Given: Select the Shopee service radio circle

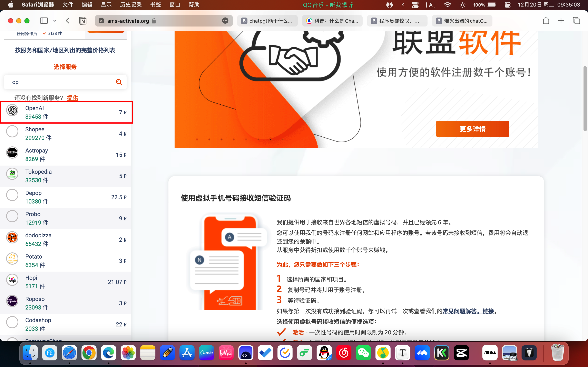Looking at the screenshot, I should point(12,132).
